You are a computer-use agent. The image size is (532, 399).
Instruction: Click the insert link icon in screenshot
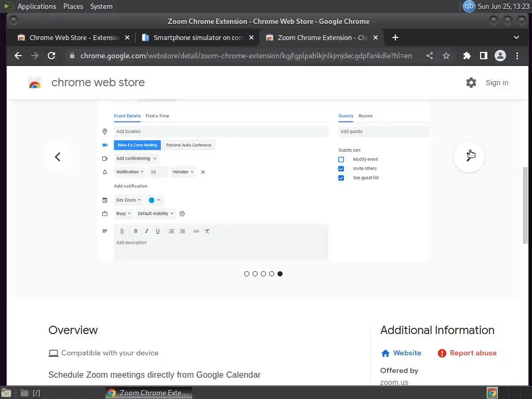coord(196,231)
